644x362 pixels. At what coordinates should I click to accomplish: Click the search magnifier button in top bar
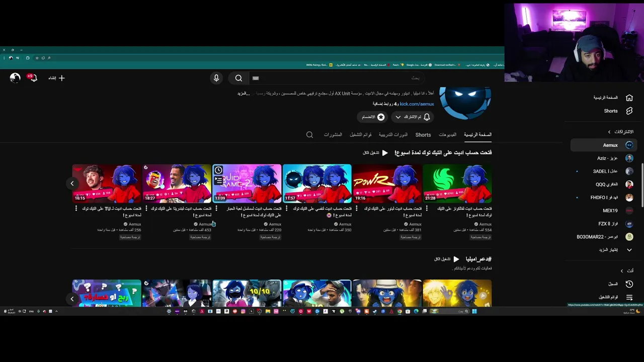click(x=238, y=78)
